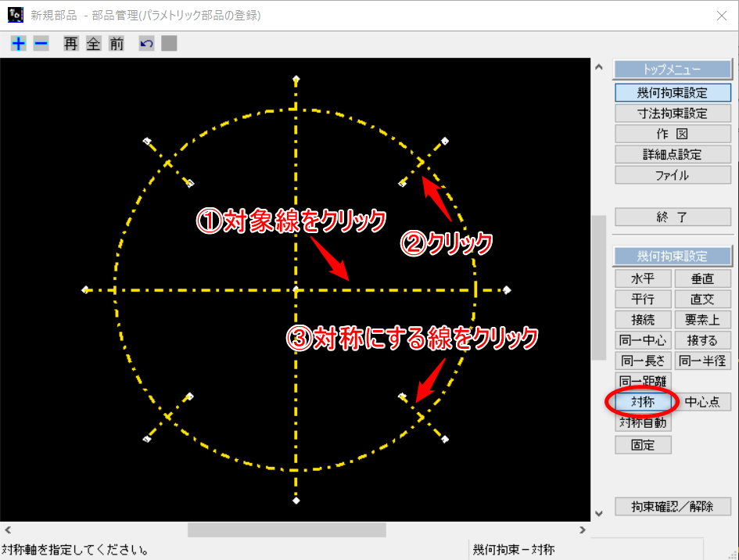Click horizontal scrollbar left arrow
The image size is (739, 560).
[x=8, y=529]
